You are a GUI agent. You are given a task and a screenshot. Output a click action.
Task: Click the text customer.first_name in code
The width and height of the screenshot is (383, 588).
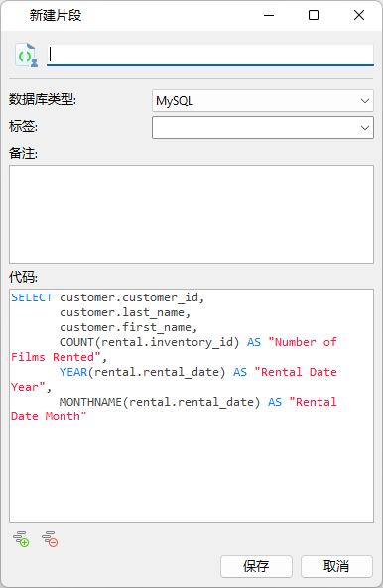point(125,327)
